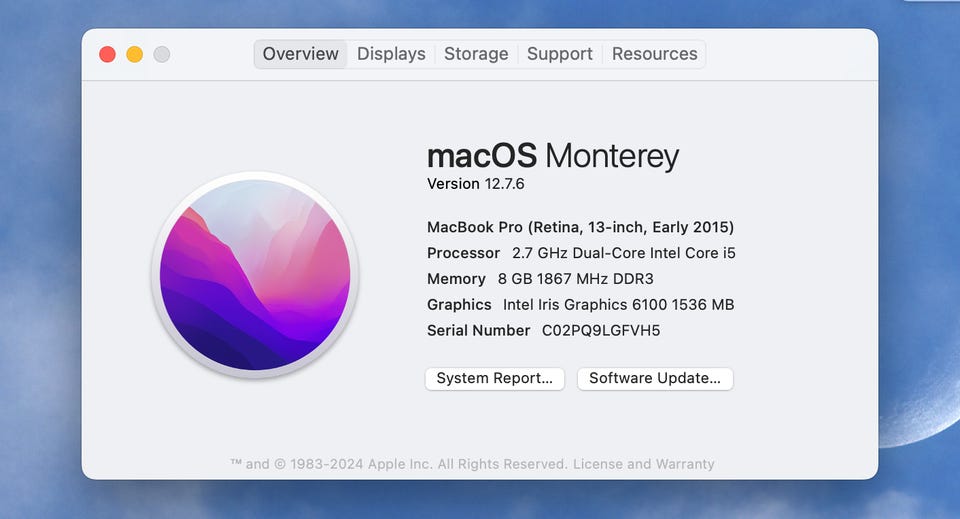Click the macOS Monterey heading
The width and height of the screenshot is (960, 519).
(553, 156)
